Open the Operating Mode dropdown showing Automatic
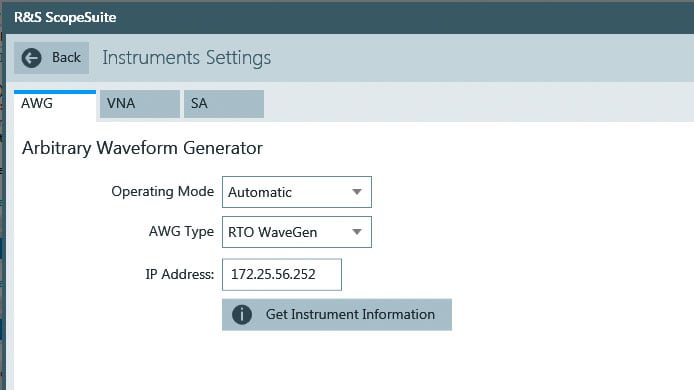 (x=297, y=192)
